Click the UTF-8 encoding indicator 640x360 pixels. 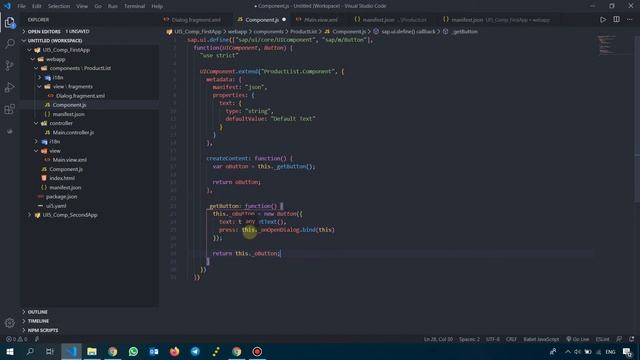pos(493,339)
